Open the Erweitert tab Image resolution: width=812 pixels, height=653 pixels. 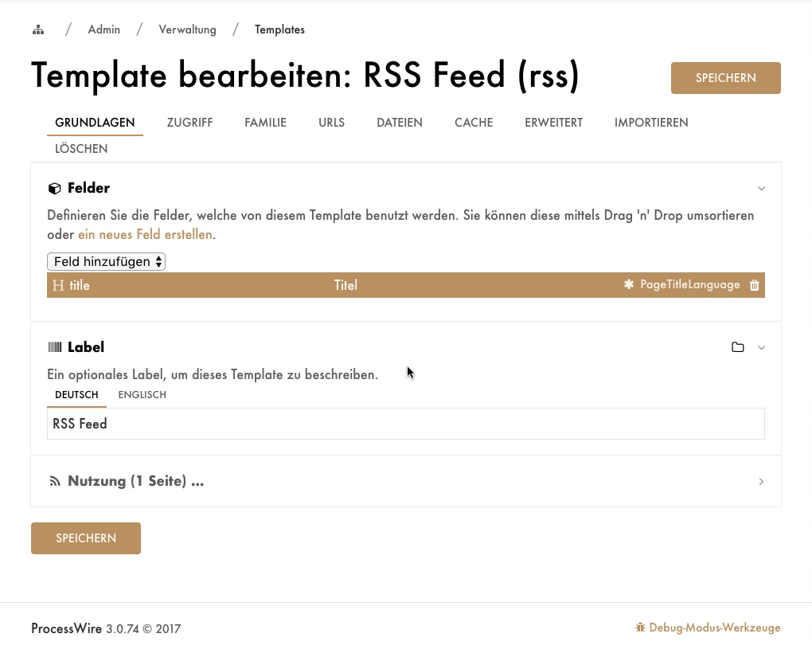(x=553, y=123)
